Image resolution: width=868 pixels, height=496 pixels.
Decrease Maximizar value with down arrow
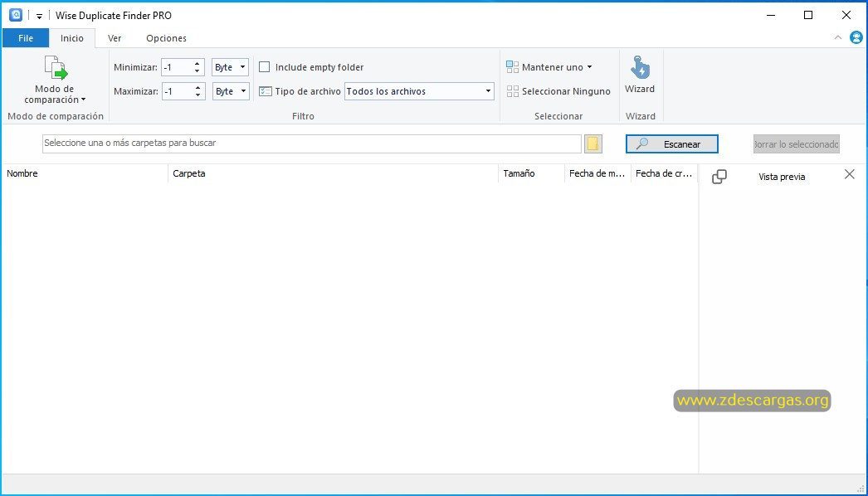[197, 95]
